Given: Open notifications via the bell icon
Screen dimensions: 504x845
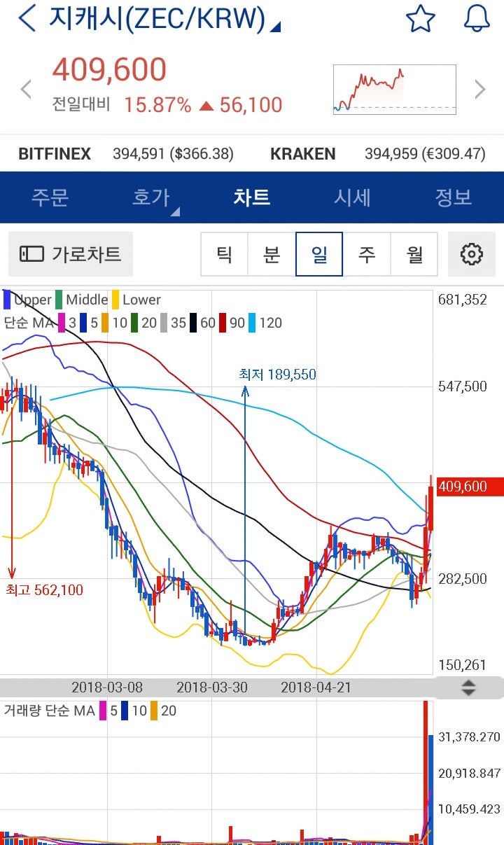Looking at the screenshot, I should [x=477, y=18].
